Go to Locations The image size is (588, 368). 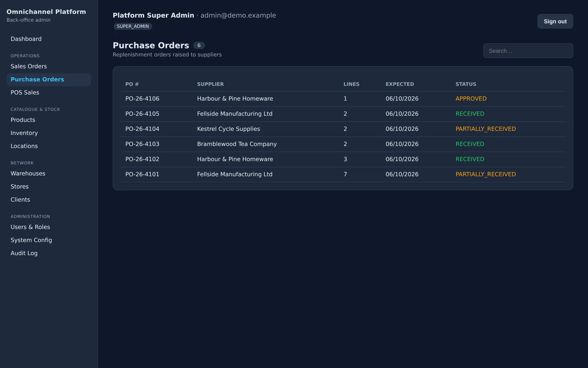(x=49, y=146)
